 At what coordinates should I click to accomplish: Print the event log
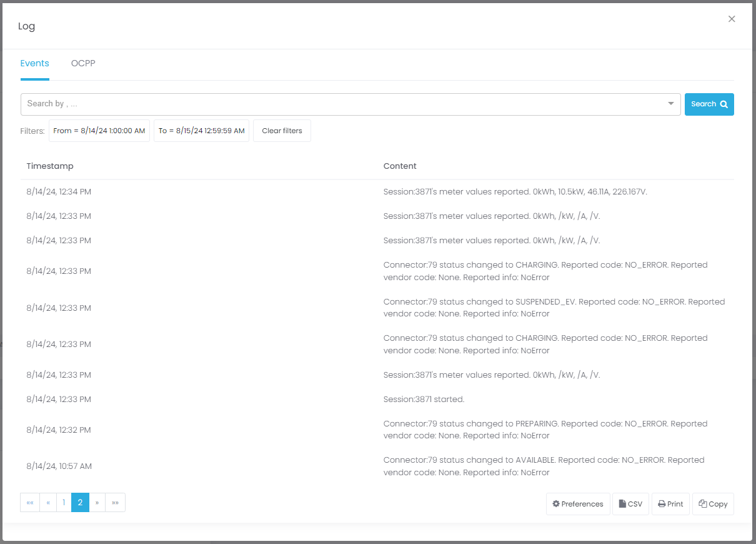click(x=670, y=504)
